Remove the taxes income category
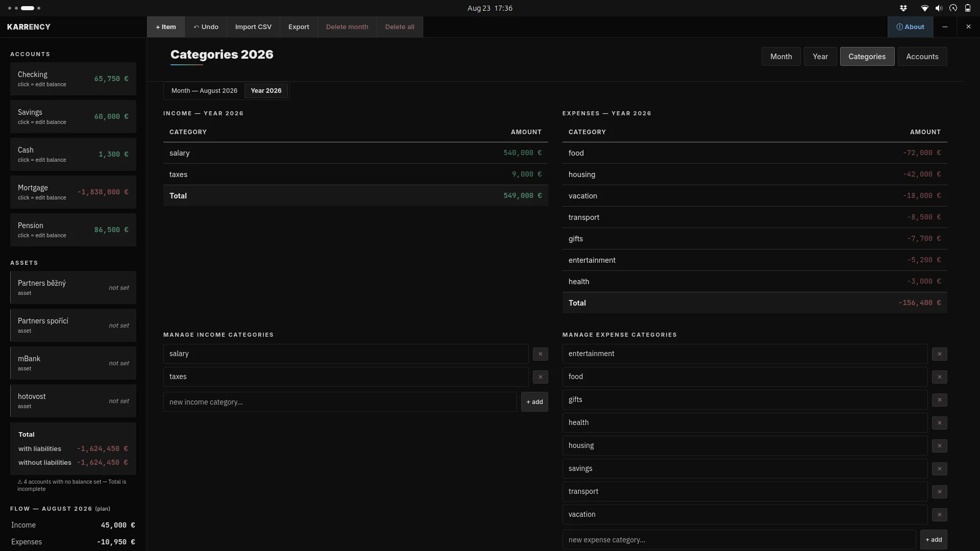980x551 pixels. pos(540,377)
